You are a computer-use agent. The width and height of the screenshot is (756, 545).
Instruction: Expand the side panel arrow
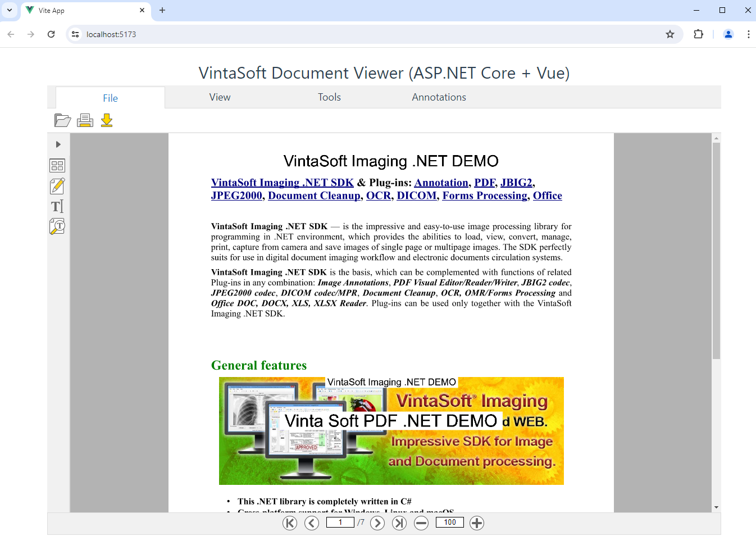coord(58,144)
